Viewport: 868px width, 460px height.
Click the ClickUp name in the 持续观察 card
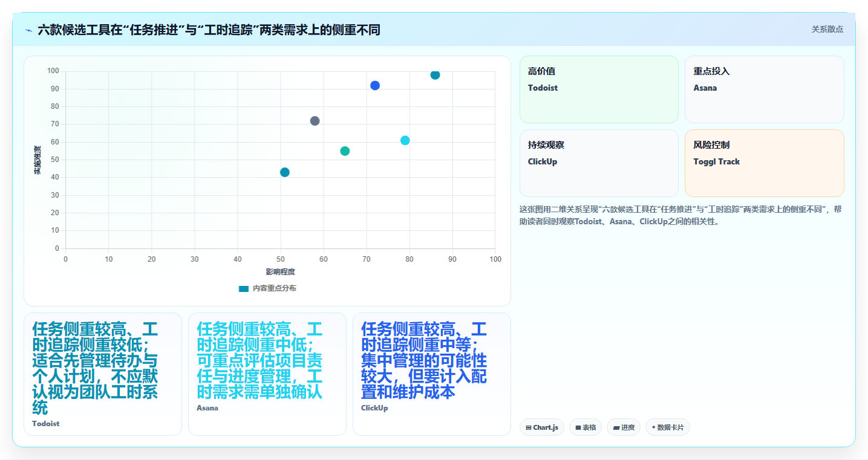click(x=543, y=161)
